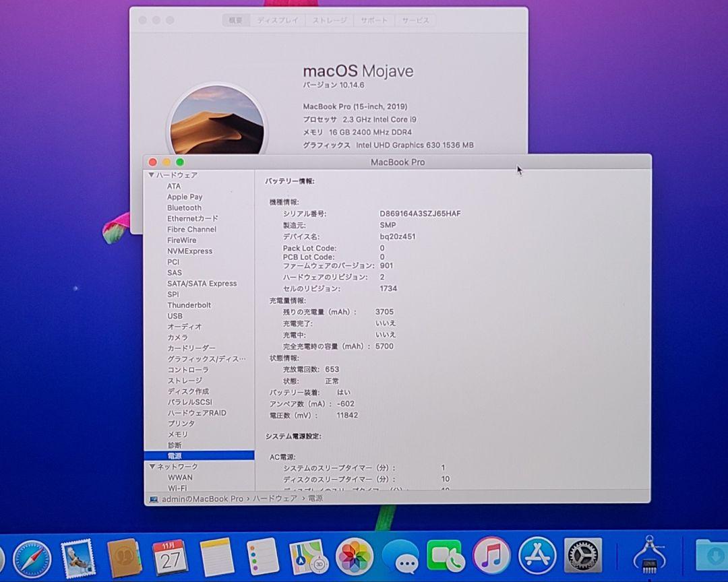
Task: Select カードリーダー in the sidebar
Action: point(191,348)
